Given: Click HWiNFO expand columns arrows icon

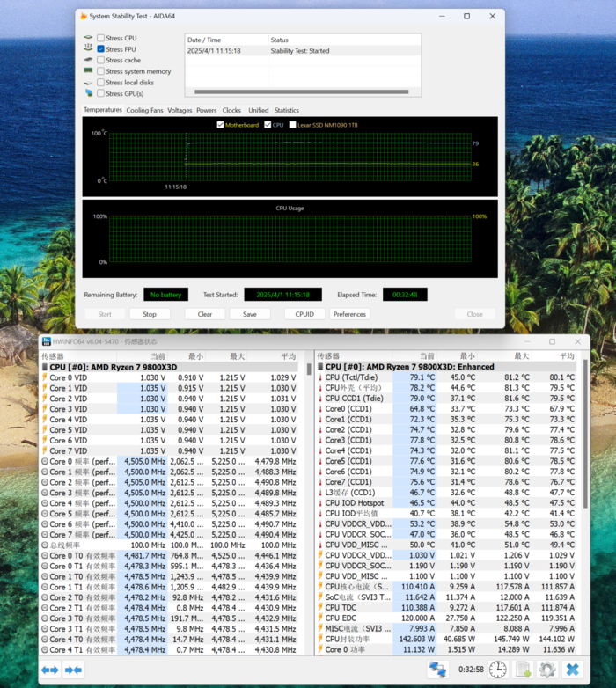Looking at the screenshot, I should pyautogui.click(x=50, y=670).
